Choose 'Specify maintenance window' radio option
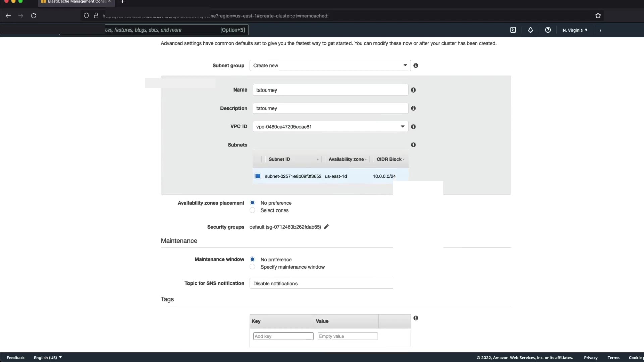This screenshot has height=362, width=644. point(252,267)
